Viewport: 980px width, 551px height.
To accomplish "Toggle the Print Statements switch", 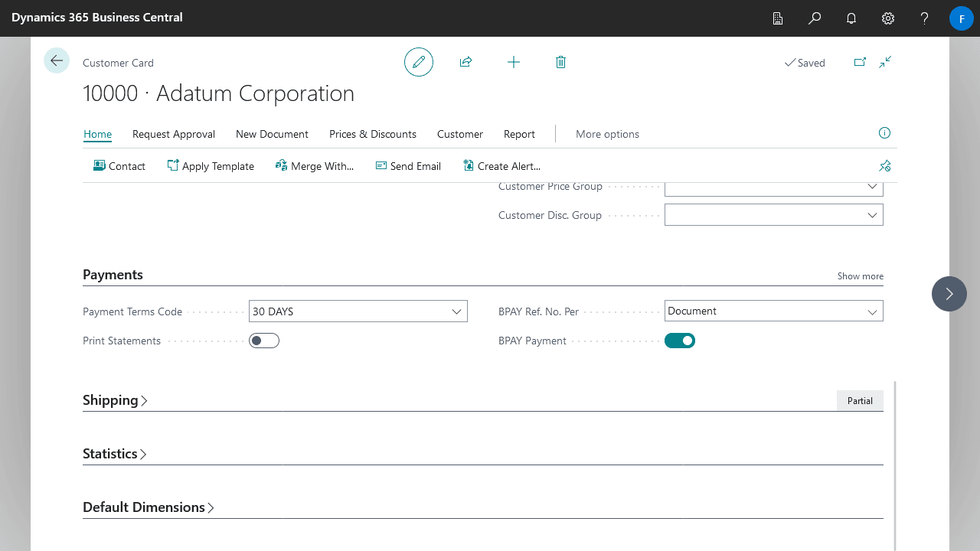I will pyautogui.click(x=264, y=341).
